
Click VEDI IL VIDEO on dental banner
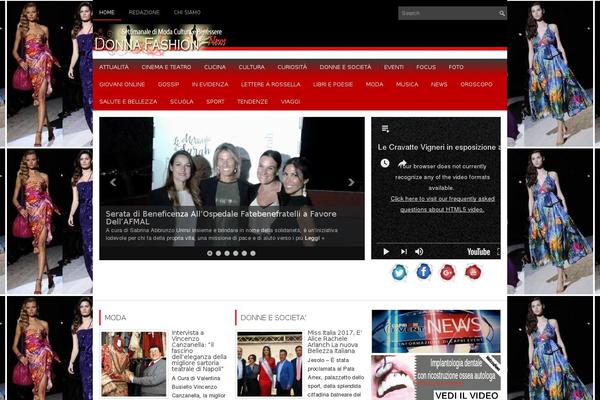pyautogui.click(x=467, y=395)
